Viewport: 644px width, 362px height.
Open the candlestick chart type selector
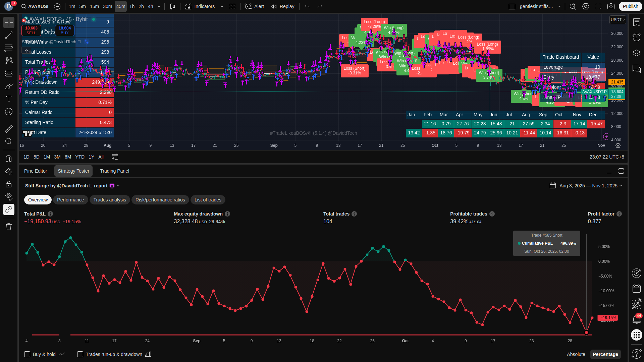point(172,6)
